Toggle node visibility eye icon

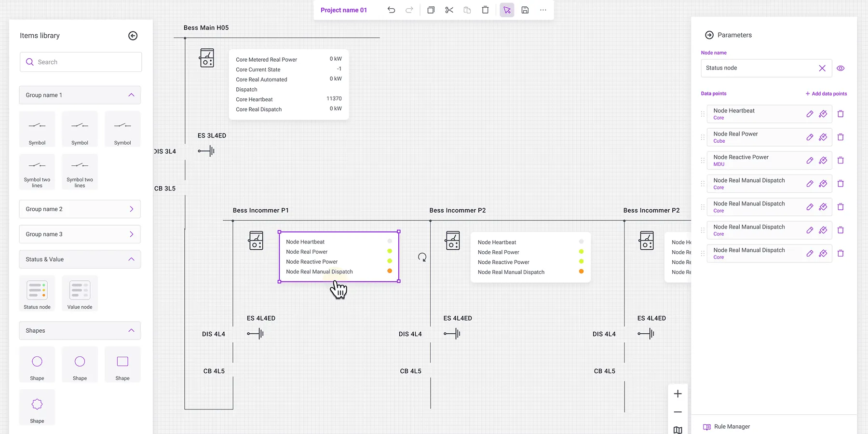841,68
